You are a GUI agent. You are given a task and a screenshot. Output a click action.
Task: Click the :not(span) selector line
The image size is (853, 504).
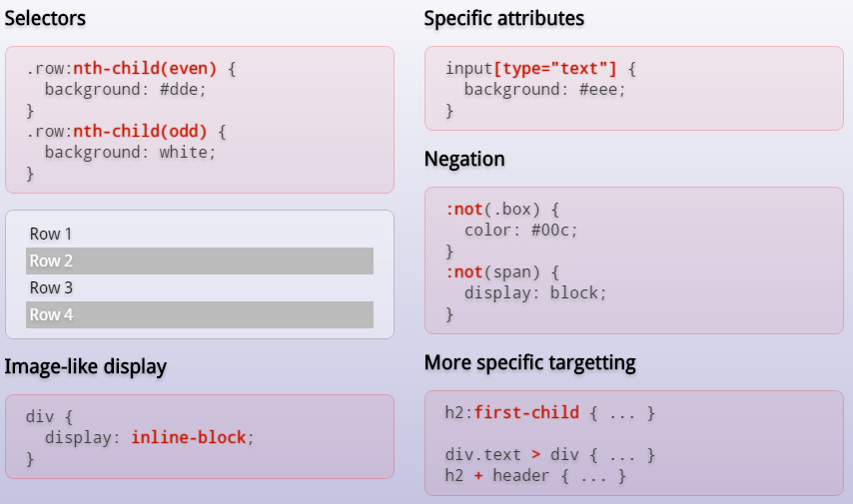[502, 272]
